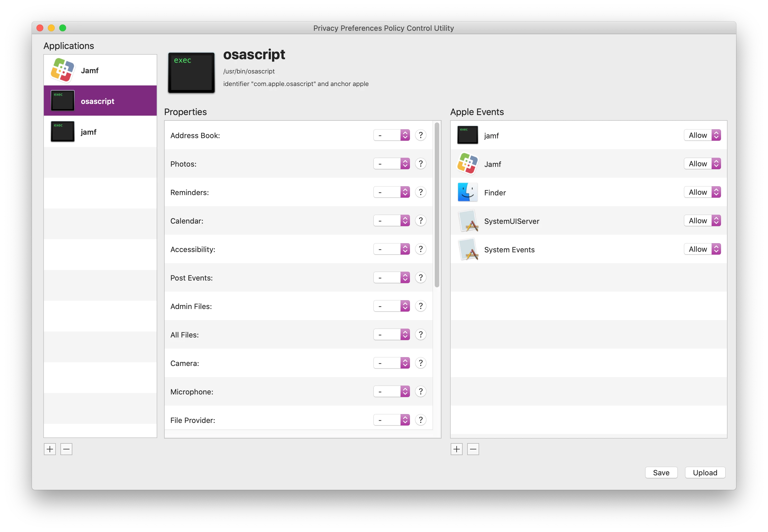
Task: Remove an Apple Event with the minus button
Action: click(x=473, y=449)
